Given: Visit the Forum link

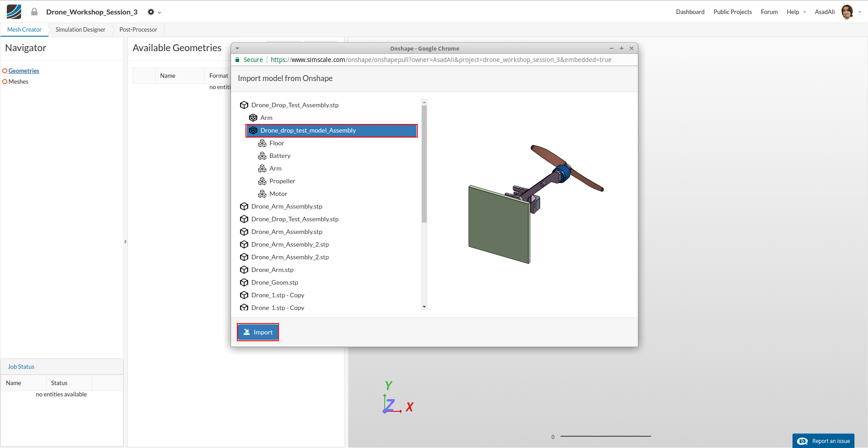Looking at the screenshot, I should pos(769,12).
